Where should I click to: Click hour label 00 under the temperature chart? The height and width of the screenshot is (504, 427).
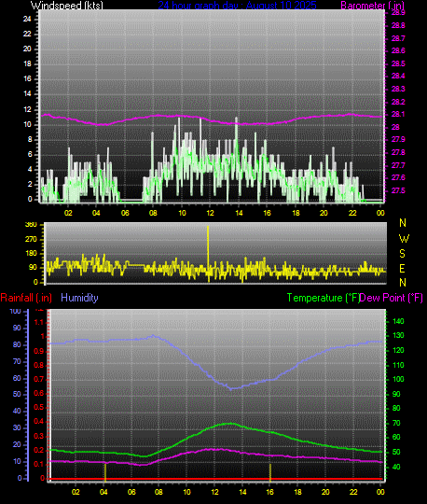click(380, 492)
